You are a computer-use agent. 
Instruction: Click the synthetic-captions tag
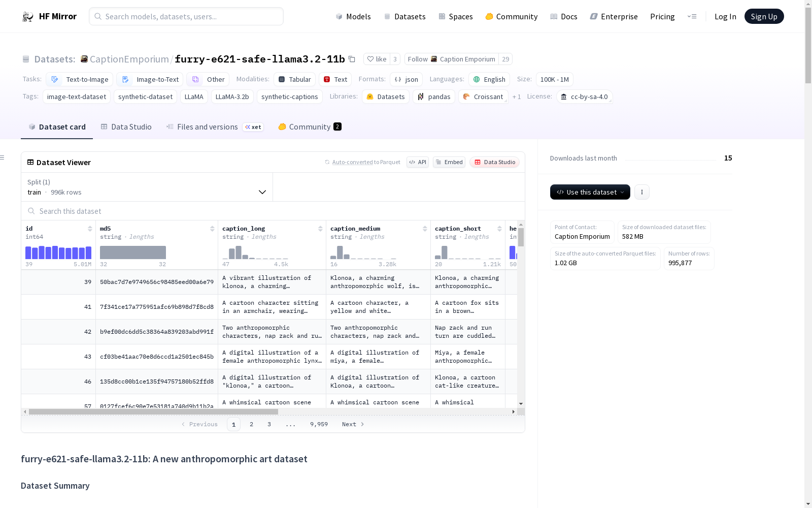(290, 97)
